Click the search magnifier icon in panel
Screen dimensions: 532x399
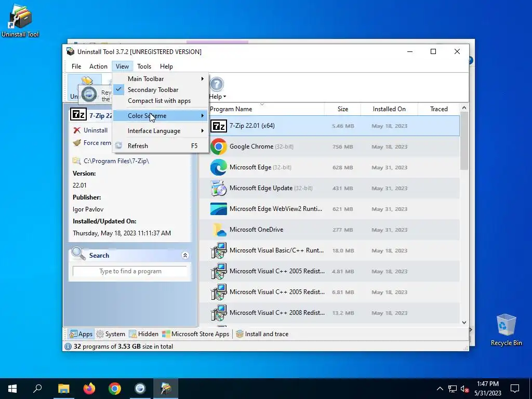[x=78, y=254]
